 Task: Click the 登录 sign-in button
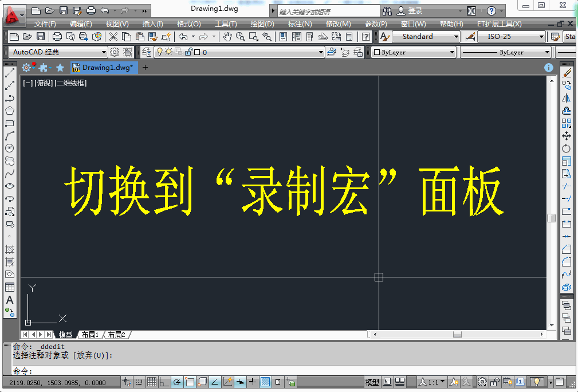pyautogui.click(x=410, y=11)
